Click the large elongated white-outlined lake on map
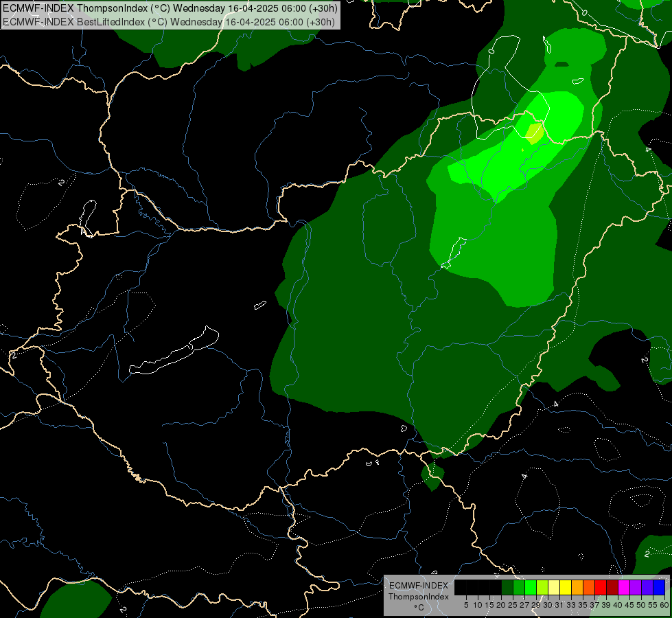The width and height of the screenshot is (672, 618). tap(174, 350)
